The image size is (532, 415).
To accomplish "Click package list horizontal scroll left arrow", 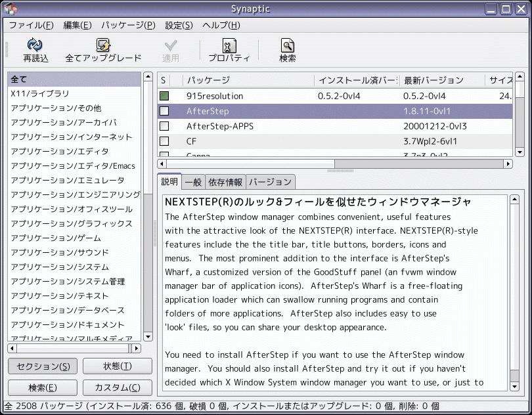I will pos(162,164).
